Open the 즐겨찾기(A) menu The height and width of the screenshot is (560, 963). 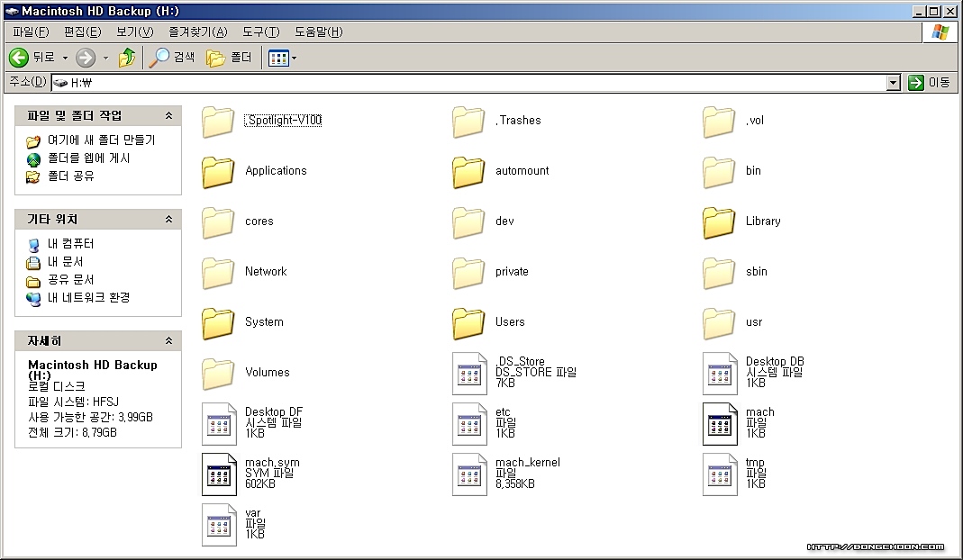pos(198,32)
